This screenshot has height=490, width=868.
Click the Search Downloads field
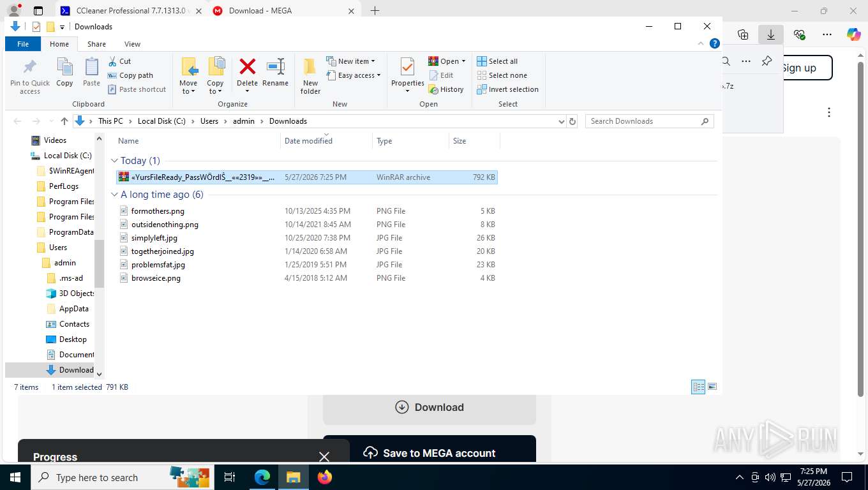[x=649, y=121]
